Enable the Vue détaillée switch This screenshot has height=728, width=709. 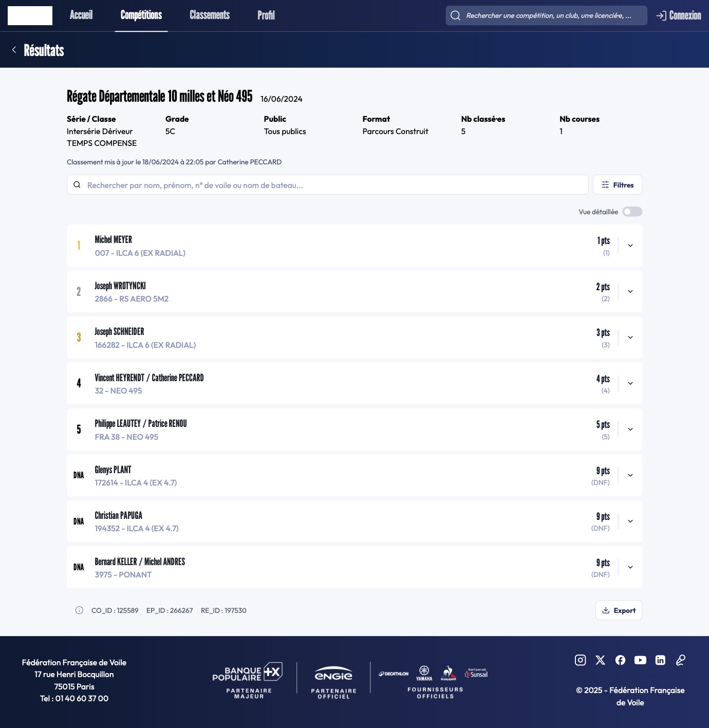click(x=632, y=212)
